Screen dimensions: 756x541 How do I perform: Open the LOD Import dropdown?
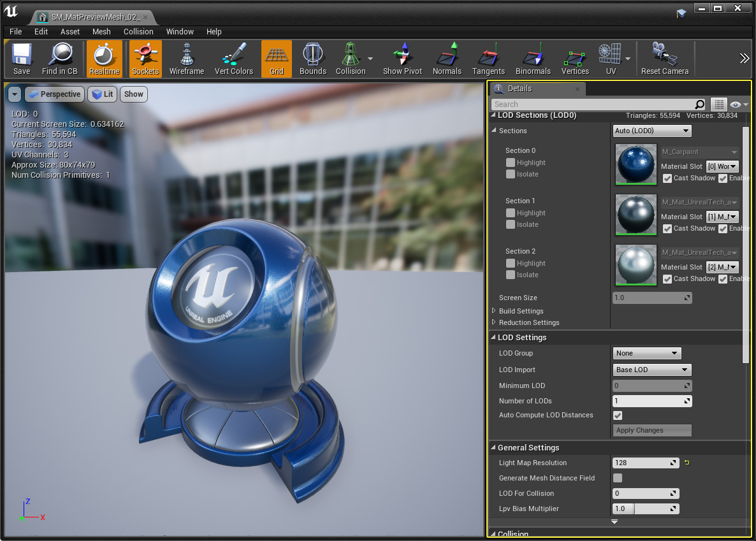(651, 370)
